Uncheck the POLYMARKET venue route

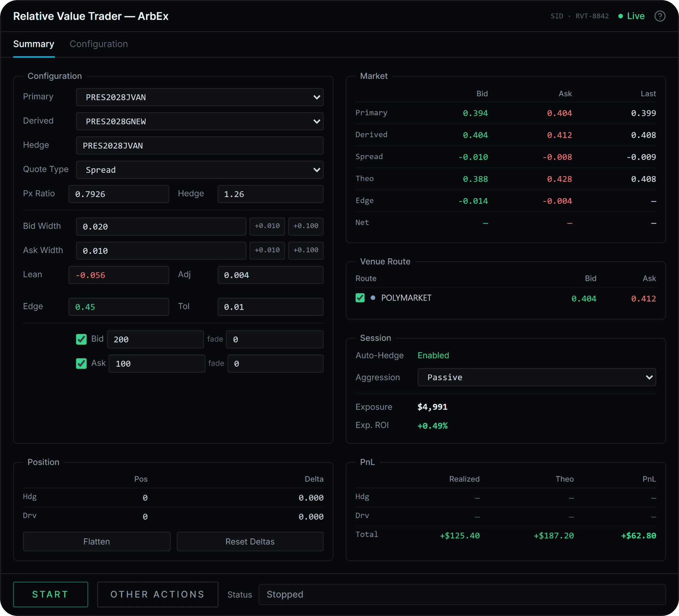[x=360, y=298]
